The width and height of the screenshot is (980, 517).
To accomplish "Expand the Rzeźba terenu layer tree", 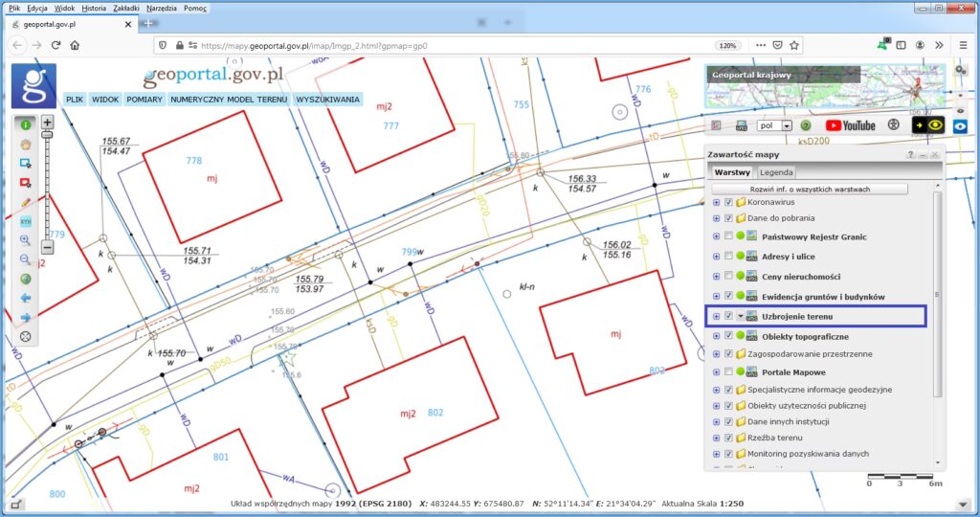I will click(716, 437).
